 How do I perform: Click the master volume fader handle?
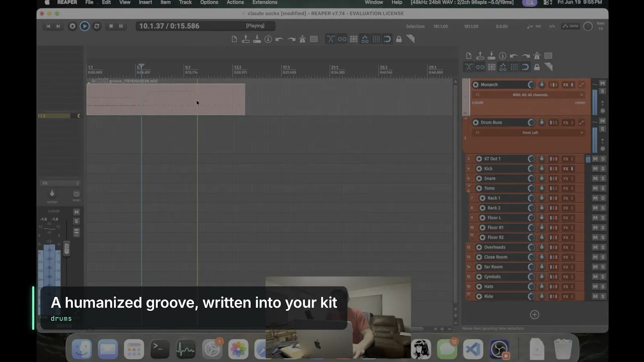click(x=67, y=248)
